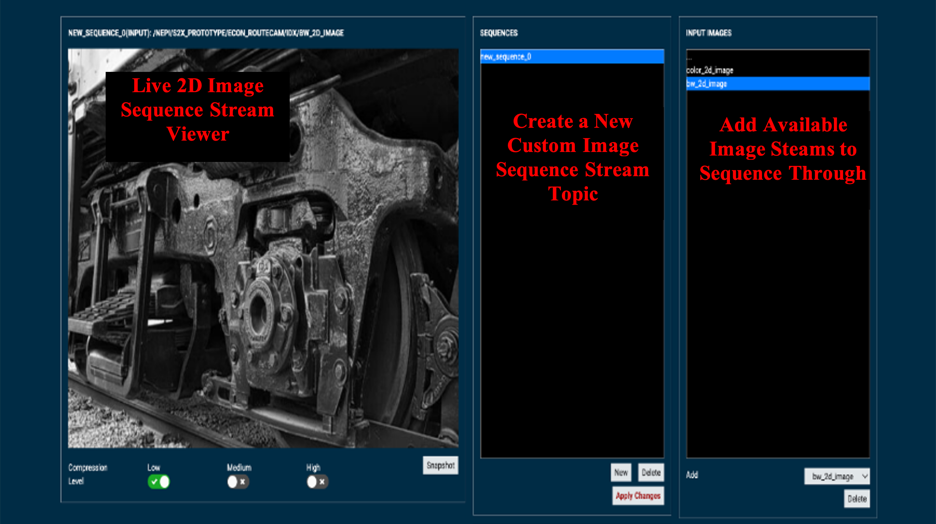Select new_sequence_0 in Sequences list
Screen dimensions: 936x524
572,57
